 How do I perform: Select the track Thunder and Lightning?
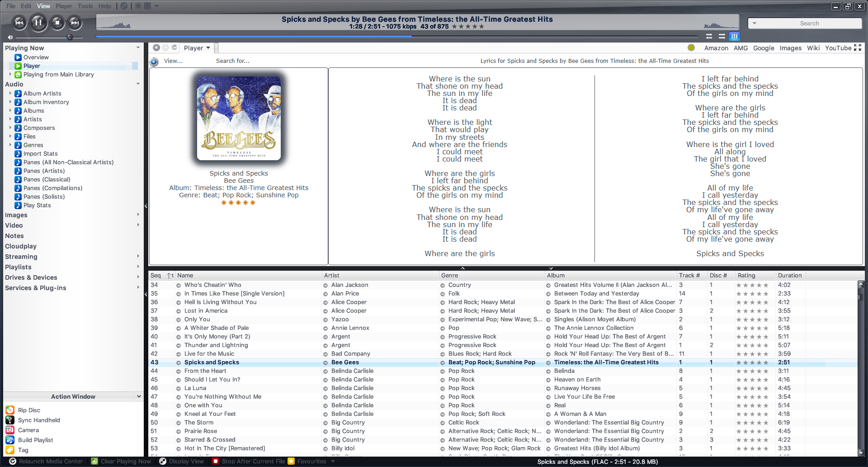[216, 345]
